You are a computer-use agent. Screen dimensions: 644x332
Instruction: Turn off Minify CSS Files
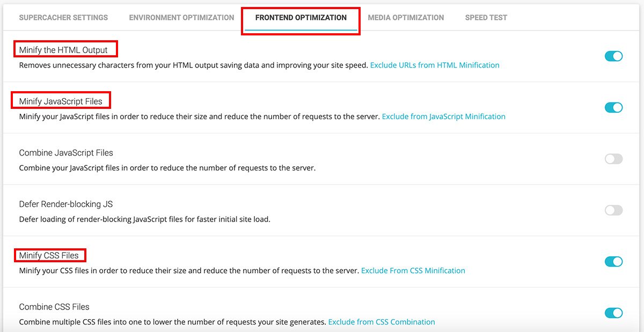[x=613, y=261]
